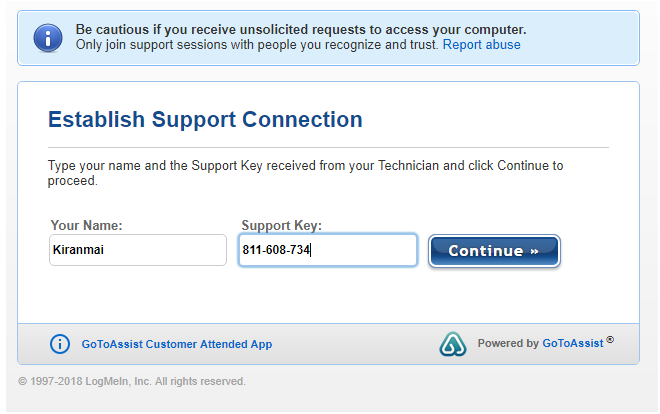Click the "Only join support sessions" text
The image size is (660, 414).
pos(258,45)
